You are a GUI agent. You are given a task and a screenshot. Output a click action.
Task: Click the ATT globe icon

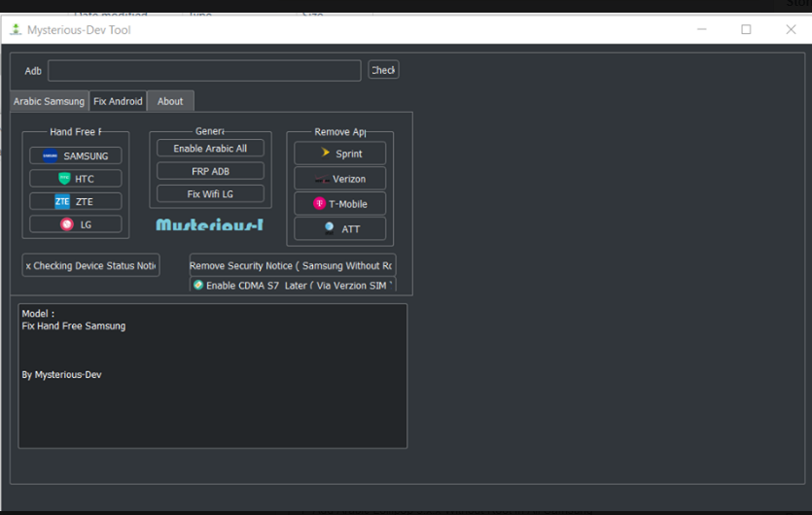click(329, 228)
